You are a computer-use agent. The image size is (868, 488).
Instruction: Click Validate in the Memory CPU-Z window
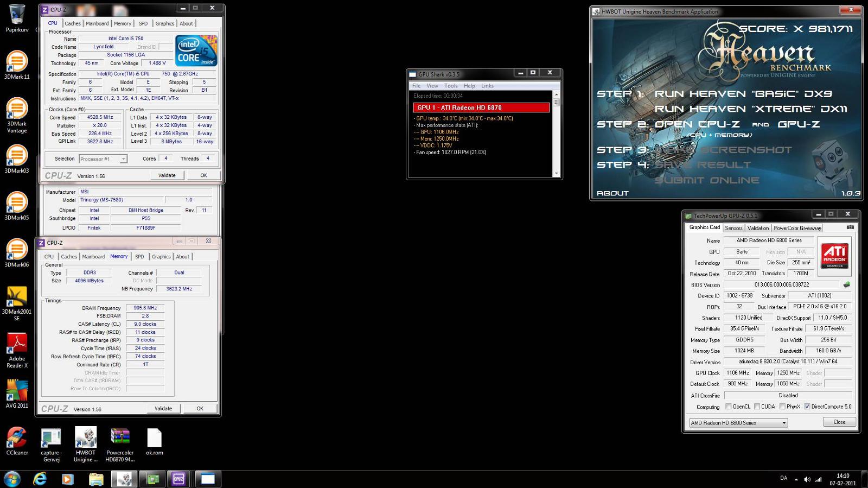tap(163, 409)
